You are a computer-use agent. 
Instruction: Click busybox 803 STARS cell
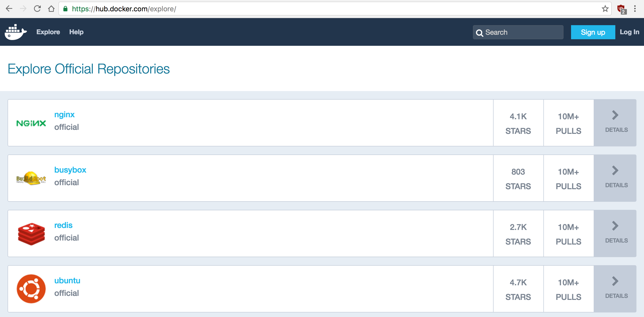[518, 178]
